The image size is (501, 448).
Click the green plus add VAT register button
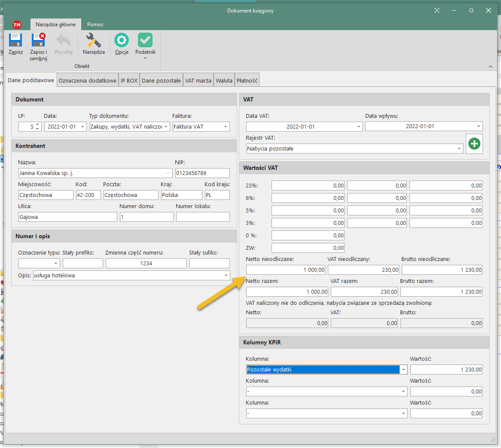(x=474, y=144)
